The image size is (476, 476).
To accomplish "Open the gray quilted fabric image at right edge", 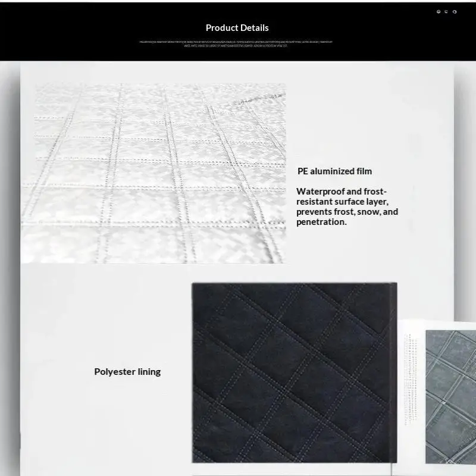I will (x=451, y=397).
